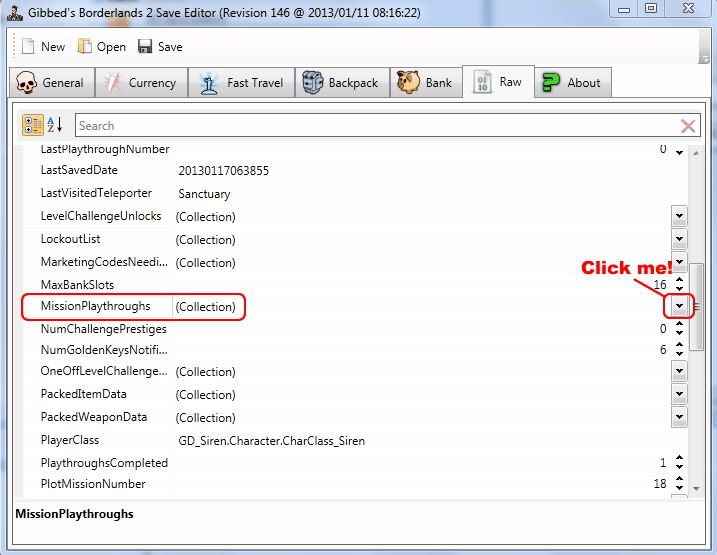
Task: Open the Backpack tab
Action: click(x=342, y=83)
